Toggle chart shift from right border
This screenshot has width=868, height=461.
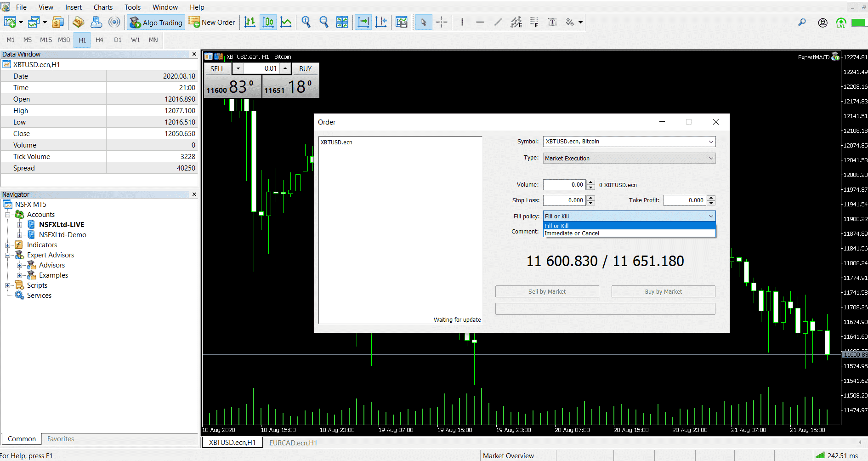click(381, 22)
